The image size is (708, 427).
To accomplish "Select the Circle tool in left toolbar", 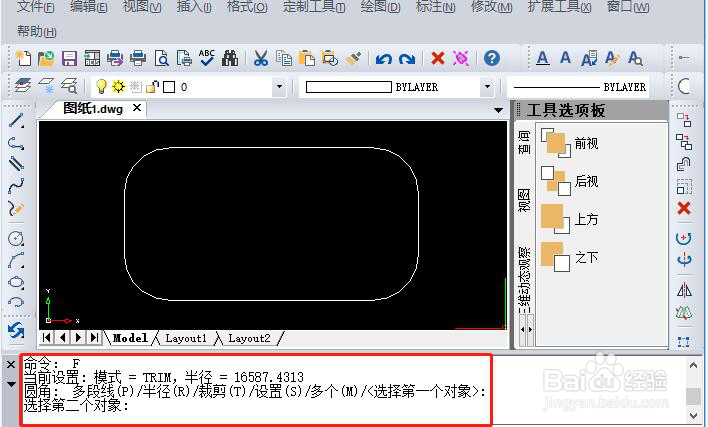I will (x=16, y=238).
